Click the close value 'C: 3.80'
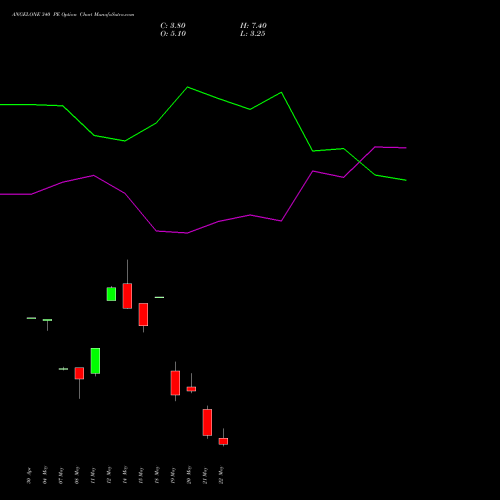The height and width of the screenshot is (500, 500). tap(173, 26)
